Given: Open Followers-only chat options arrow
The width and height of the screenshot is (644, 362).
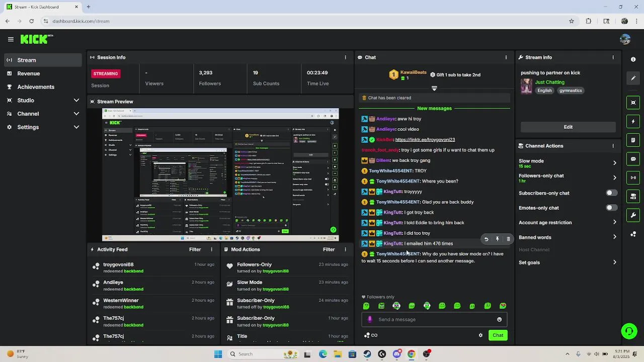Looking at the screenshot, I should click(x=614, y=177).
